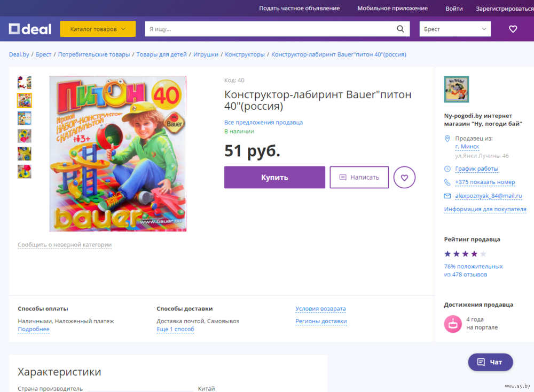Open Информация для покупателя link
This screenshot has width=534, height=392.
[x=485, y=209]
